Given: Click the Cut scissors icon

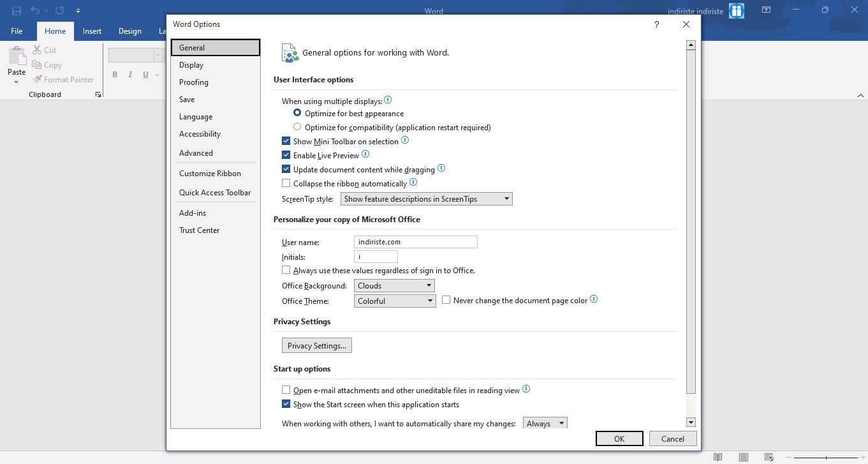Looking at the screenshot, I should [x=37, y=50].
